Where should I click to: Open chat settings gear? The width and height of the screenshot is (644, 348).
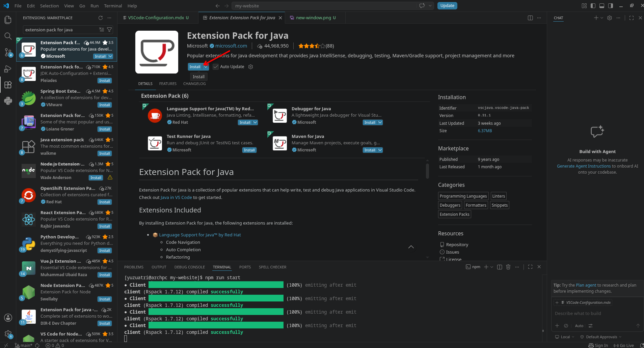point(610,18)
